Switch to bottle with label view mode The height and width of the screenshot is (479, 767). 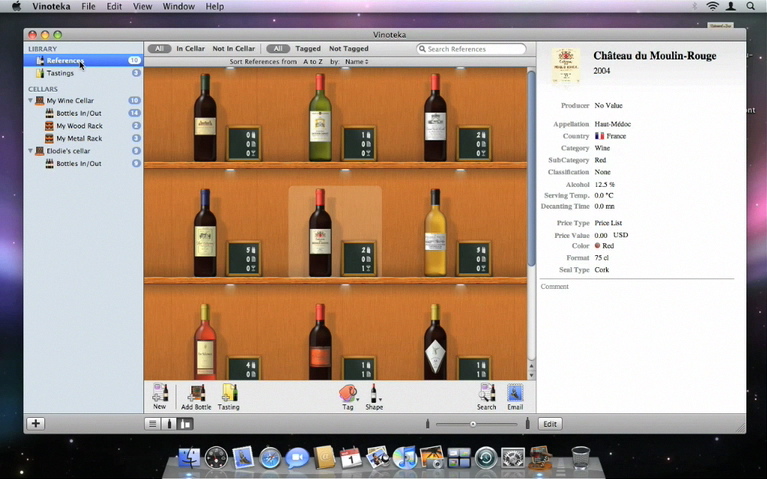pos(185,424)
